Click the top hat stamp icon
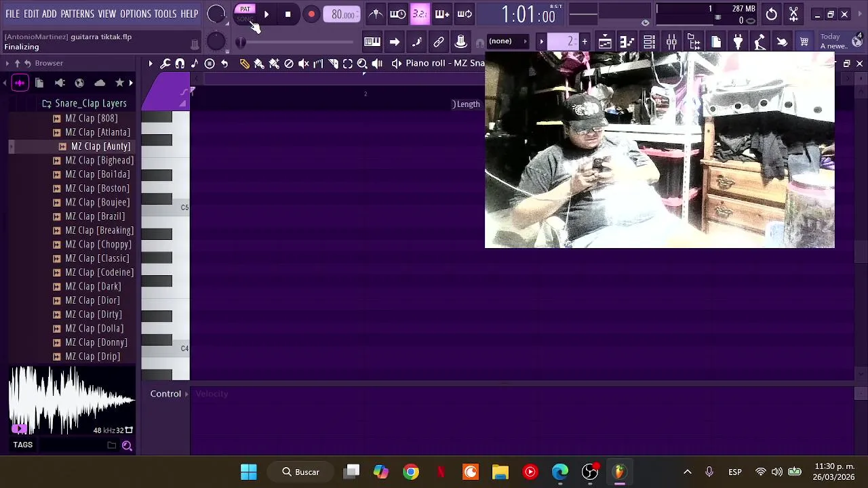 (461, 42)
